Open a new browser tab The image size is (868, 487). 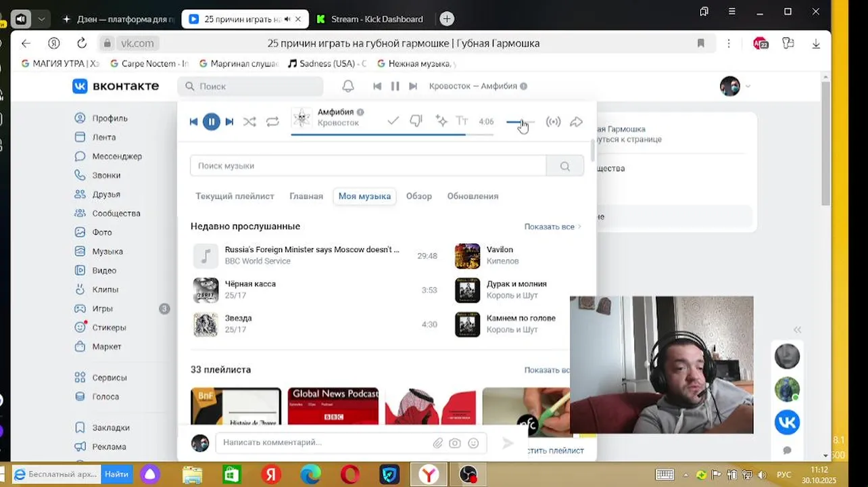[447, 19]
